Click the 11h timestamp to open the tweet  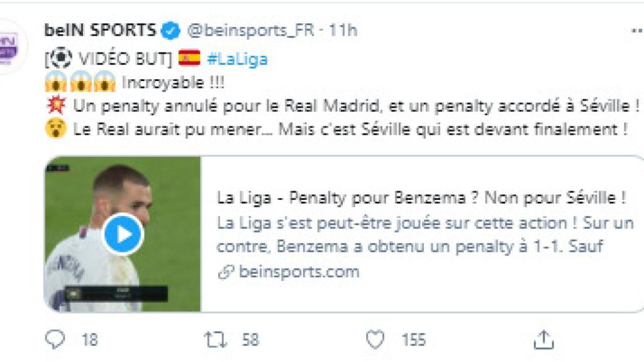(x=344, y=28)
